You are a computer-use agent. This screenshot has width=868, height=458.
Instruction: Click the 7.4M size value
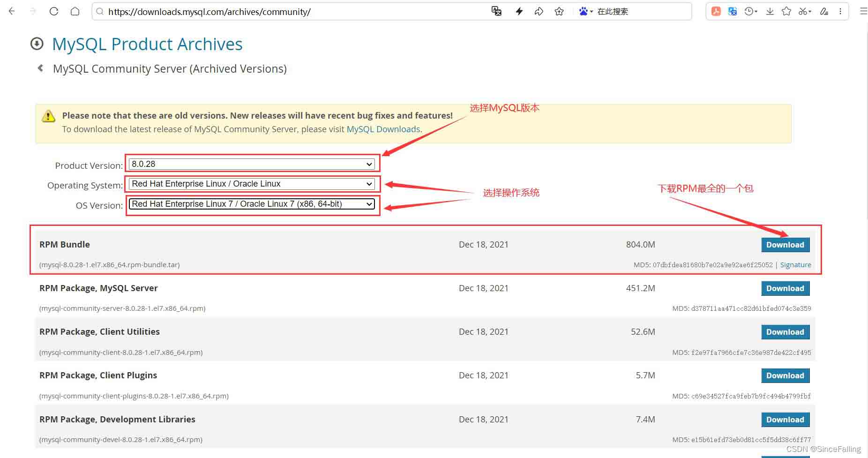click(x=645, y=419)
